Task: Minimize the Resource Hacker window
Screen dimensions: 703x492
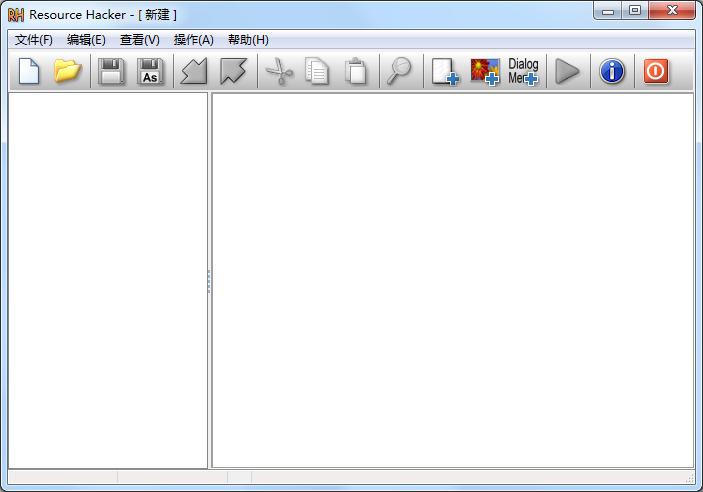Action: click(x=608, y=11)
